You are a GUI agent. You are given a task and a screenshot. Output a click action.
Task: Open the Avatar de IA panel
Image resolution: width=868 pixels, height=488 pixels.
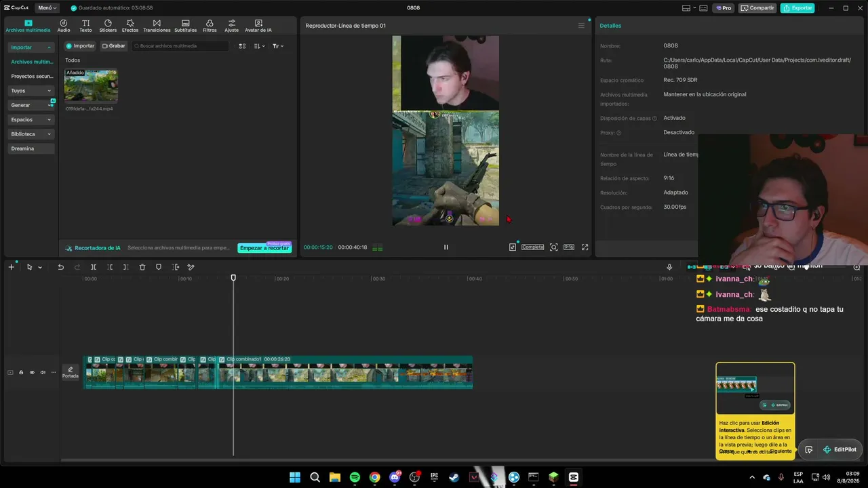258,26
